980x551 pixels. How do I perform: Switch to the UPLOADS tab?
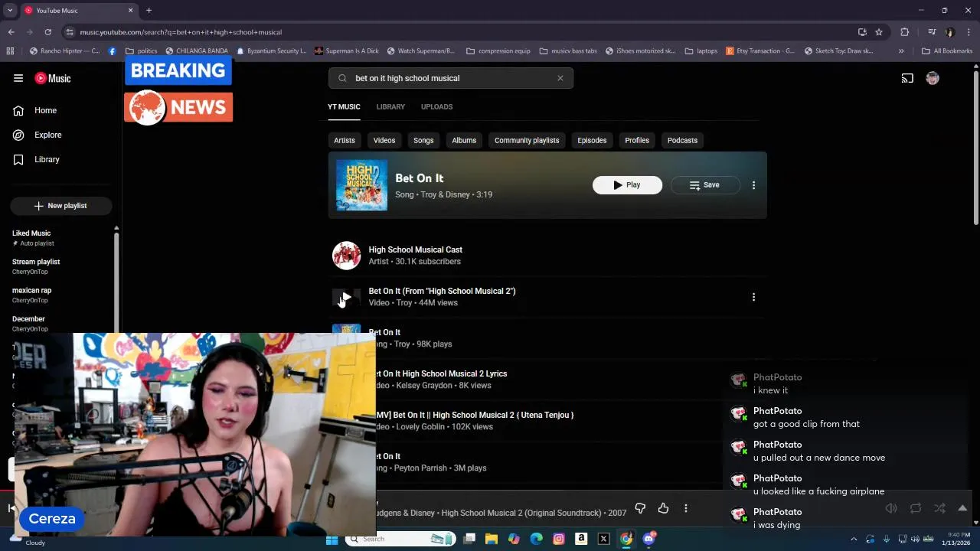[x=436, y=106]
